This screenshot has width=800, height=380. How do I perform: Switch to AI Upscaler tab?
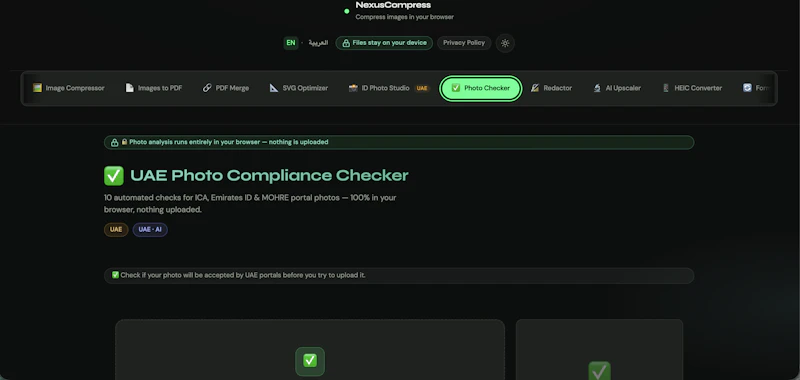[617, 88]
